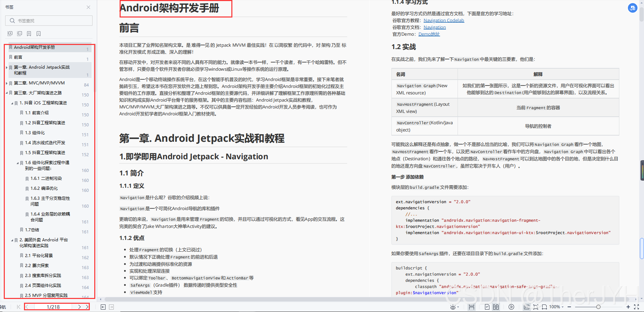Click the fit-page-to-window icon
Screen dimensions: 644x312
(536, 307)
